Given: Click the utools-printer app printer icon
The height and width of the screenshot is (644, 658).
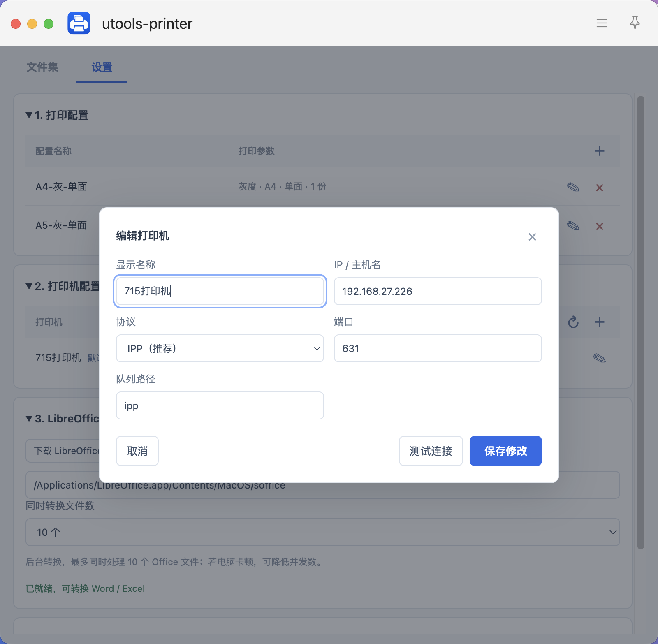Looking at the screenshot, I should tap(79, 23).
